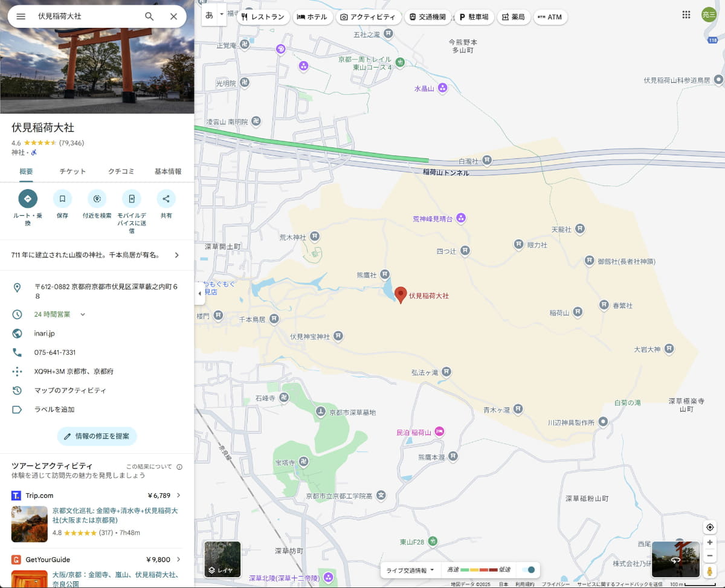Open the ライブ交通情報 dropdown

(410, 570)
